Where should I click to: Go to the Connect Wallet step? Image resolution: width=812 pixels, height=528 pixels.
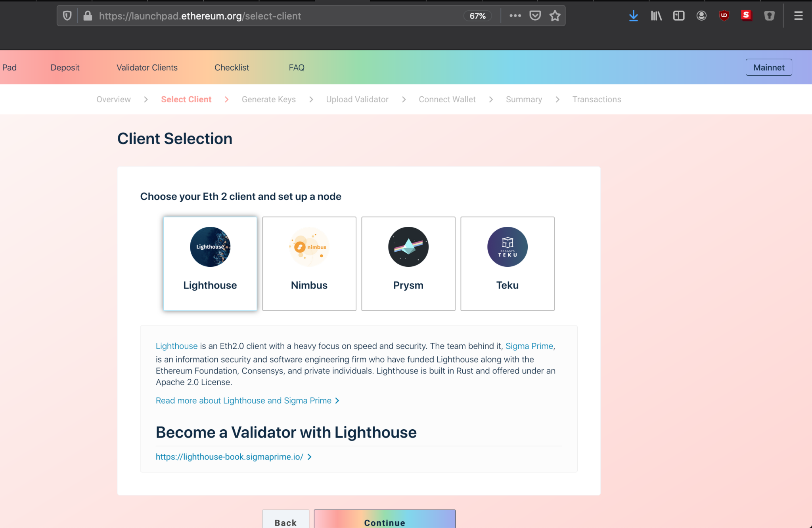coord(447,99)
